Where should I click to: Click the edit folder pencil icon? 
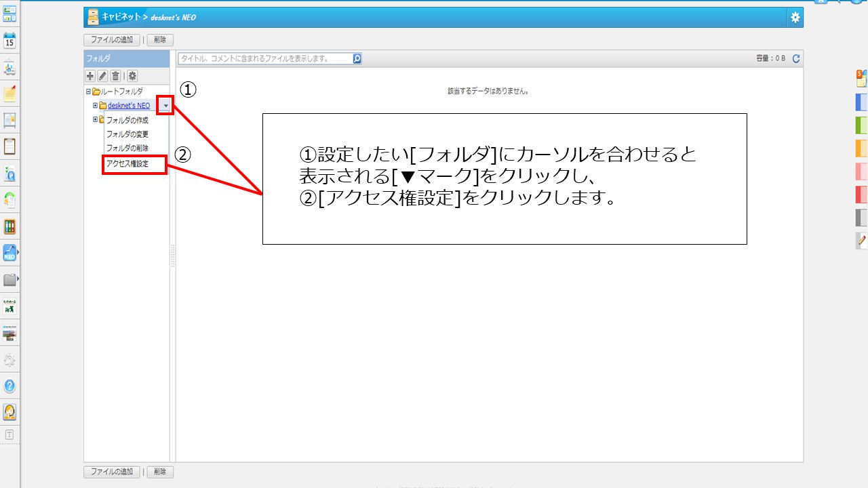[103, 76]
